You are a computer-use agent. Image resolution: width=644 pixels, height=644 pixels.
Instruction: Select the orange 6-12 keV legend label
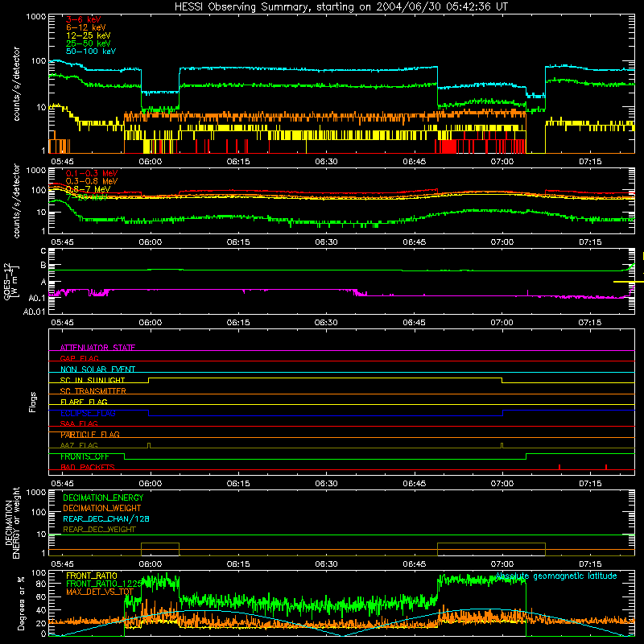[86, 27]
